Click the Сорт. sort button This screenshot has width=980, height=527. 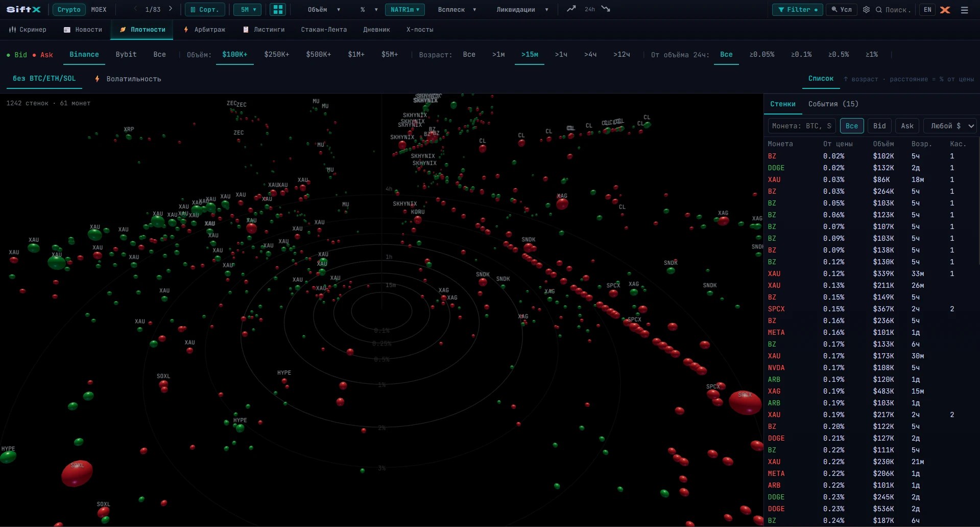[204, 10]
